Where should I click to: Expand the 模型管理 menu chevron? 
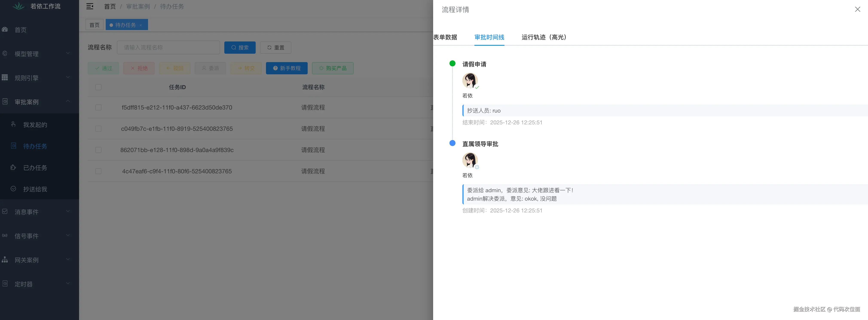pos(68,53)
